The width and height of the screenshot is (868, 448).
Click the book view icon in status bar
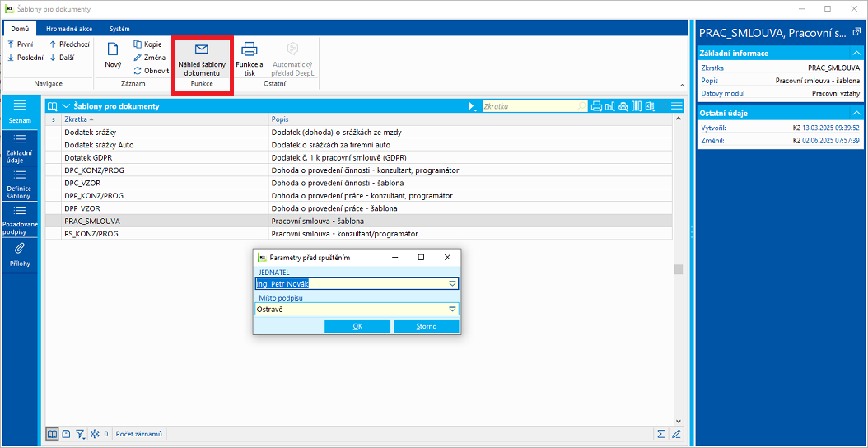point(52,434)
